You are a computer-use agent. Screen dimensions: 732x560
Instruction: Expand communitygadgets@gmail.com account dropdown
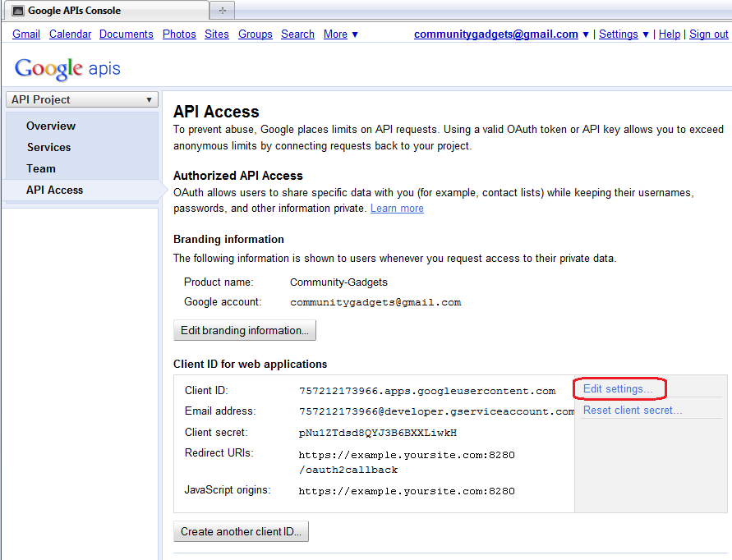click(x=501, y=34)
